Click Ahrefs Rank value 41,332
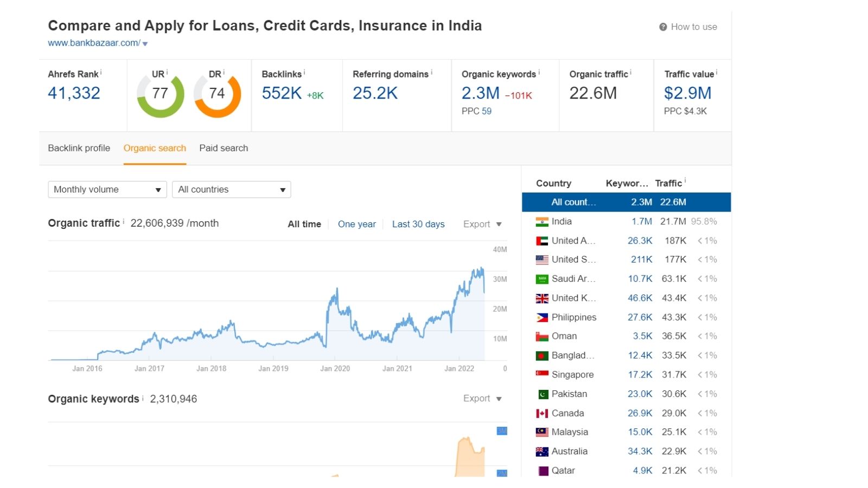Image resolution: width=868 pixels, height=488 pixels. pyautogui.click(x=74, y=93)
